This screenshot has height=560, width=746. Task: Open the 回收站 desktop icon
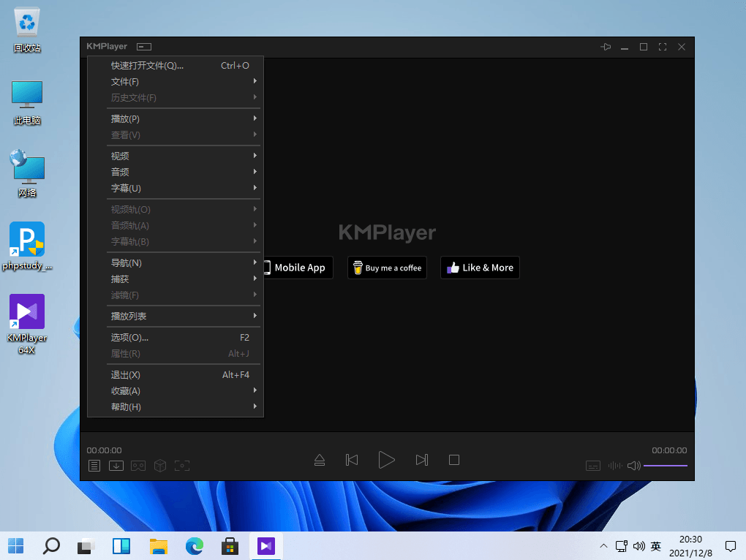click(x=27, y=30)
